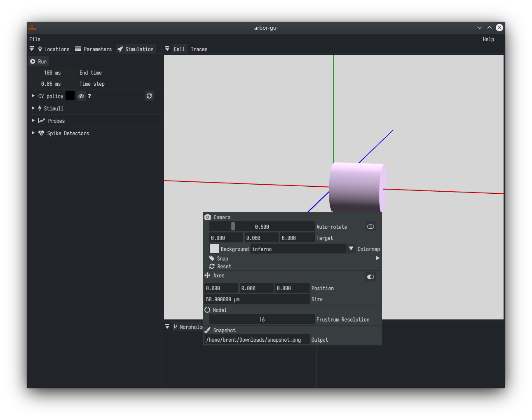Switch to the Traces tab
The image size is (532, 420).
199,49
